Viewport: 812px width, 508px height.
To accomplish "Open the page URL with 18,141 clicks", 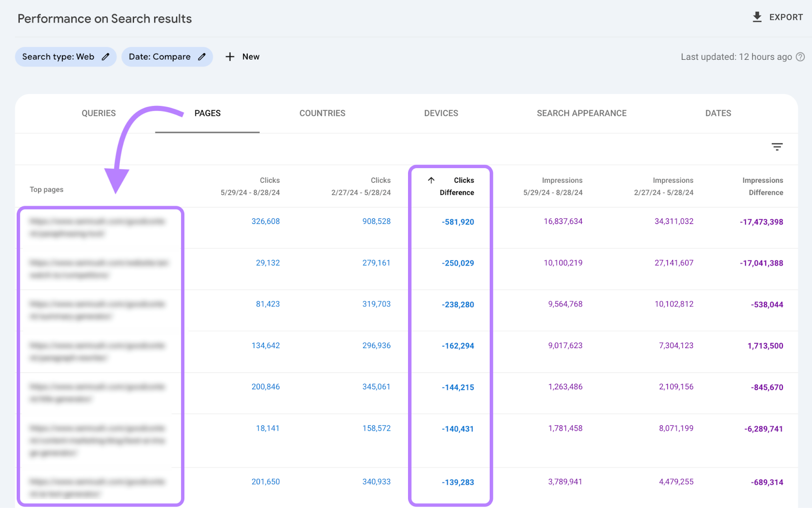I will [x=97, y=441].
